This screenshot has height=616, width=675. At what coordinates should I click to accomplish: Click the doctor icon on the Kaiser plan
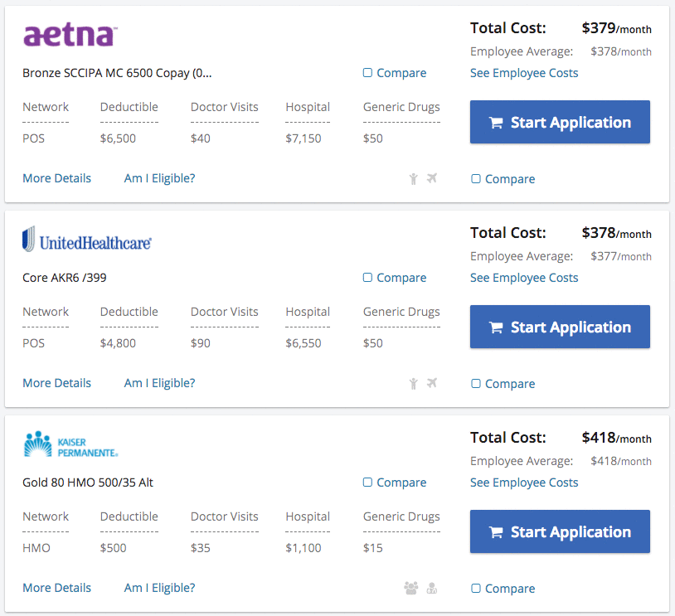(x=431, y=588)
